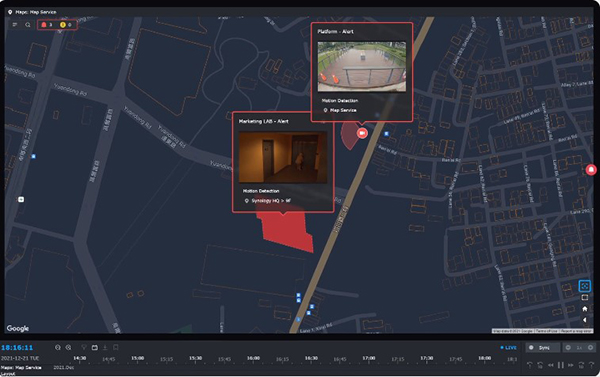Switch to LIVE mode

point(509,348)
